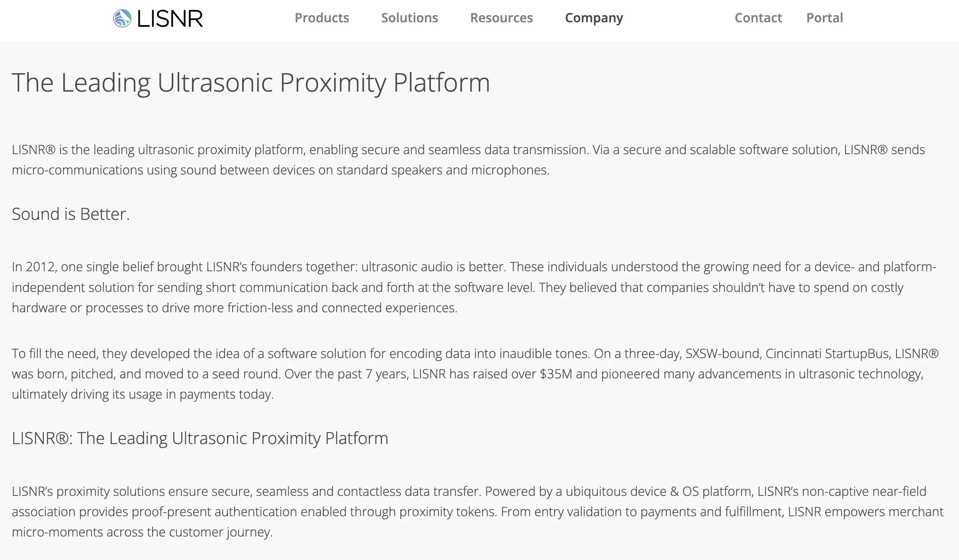Click the LISNR globe logo icon
Screen dimensions: 959x560
pyautogui.click(x=122, y=18)
